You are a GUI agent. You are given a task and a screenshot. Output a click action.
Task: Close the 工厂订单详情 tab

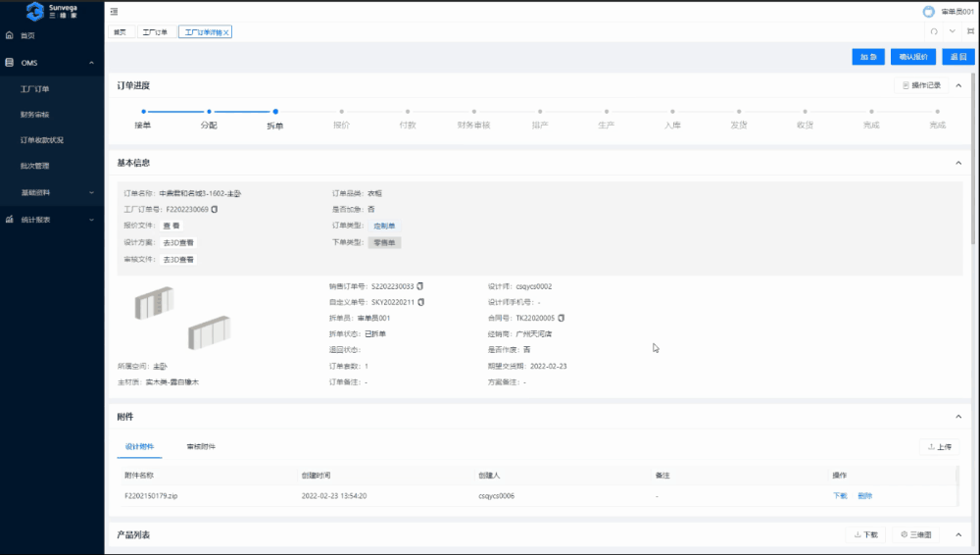[227, 32]
